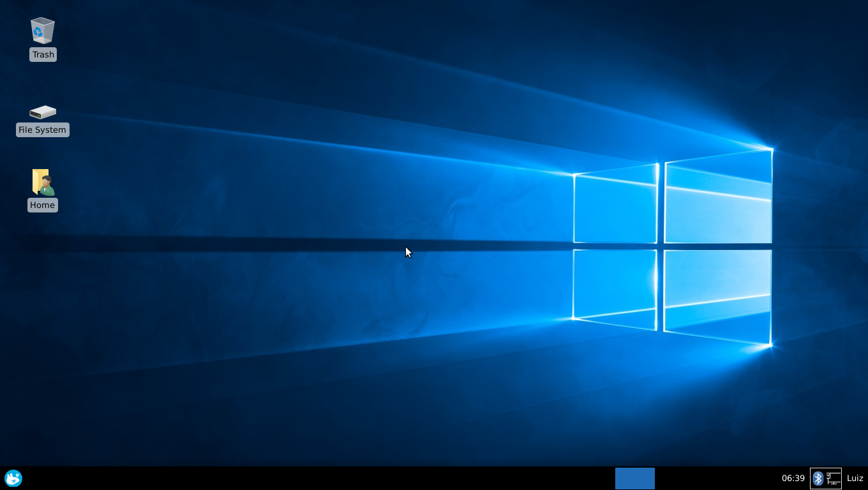Click the Bluetooth tray icon
Image resolution: width=868 pixels, height=490 pixels.
(818, 479)
